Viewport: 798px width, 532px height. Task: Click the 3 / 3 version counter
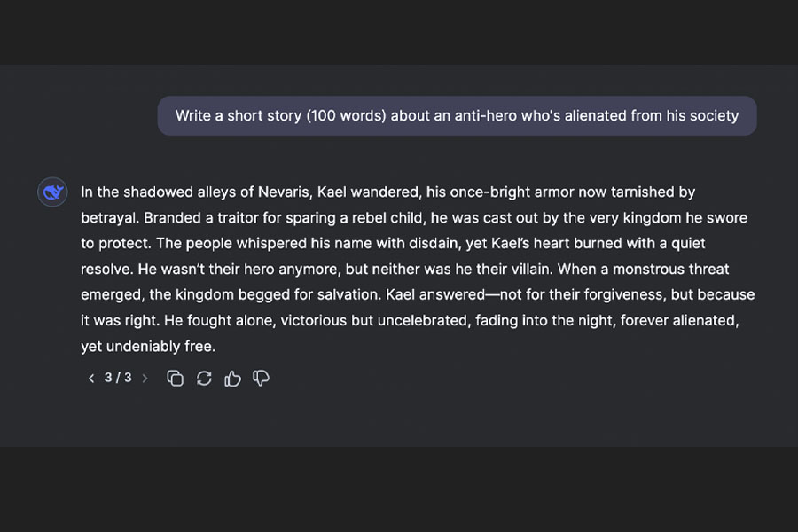pos(118,378)
